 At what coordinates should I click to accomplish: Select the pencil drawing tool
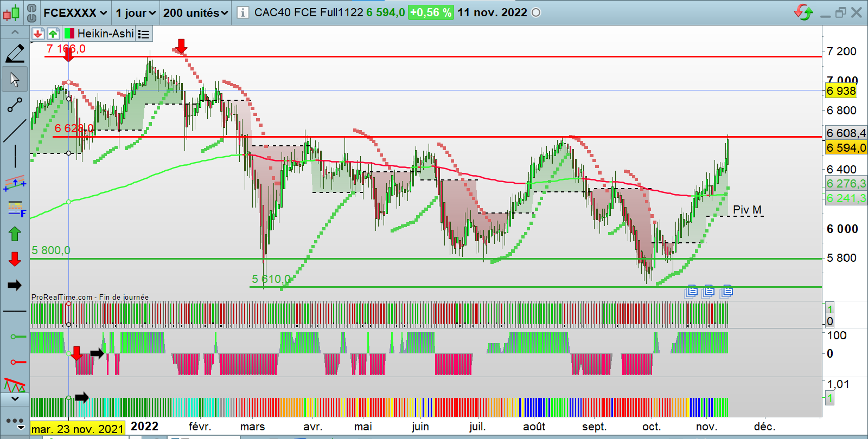15,53
